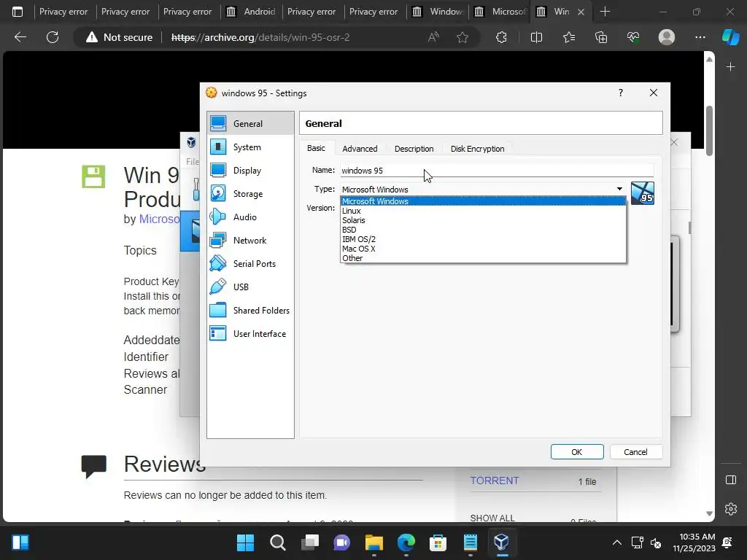Image resolution: width=747 pixels, height=560 pixels.
Task: Add a sidebar app with plus icon
Action: [x=730, y=67]
